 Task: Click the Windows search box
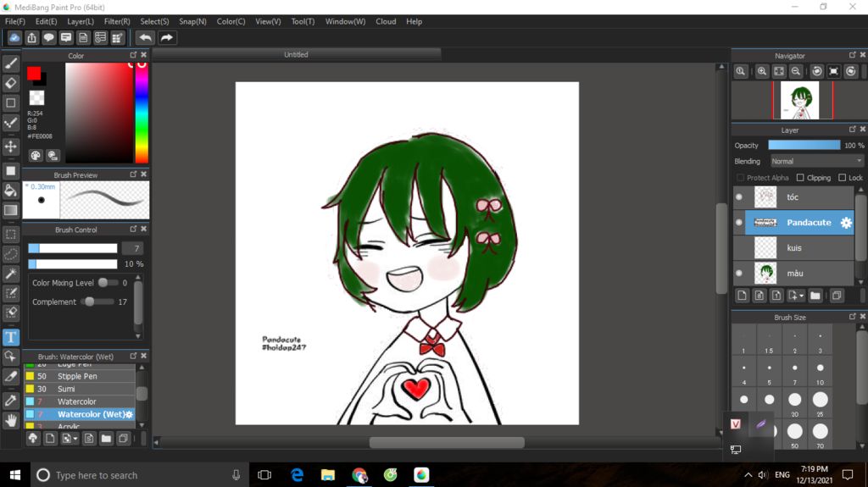point(138,475)
